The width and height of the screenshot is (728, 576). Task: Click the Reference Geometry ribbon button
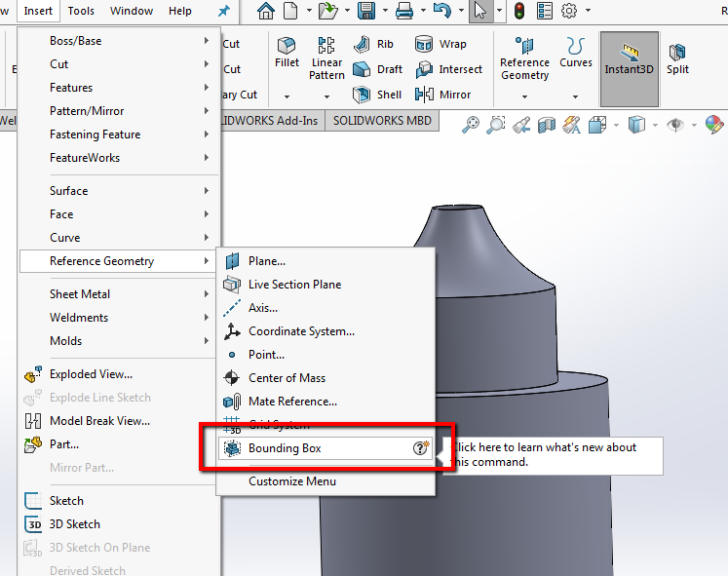click(x=524, y=58)
